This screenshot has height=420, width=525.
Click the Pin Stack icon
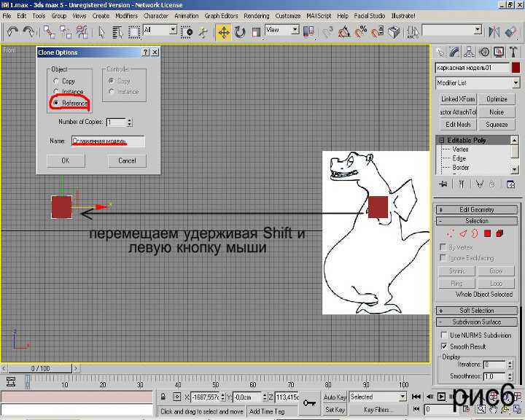pos(444,184)
